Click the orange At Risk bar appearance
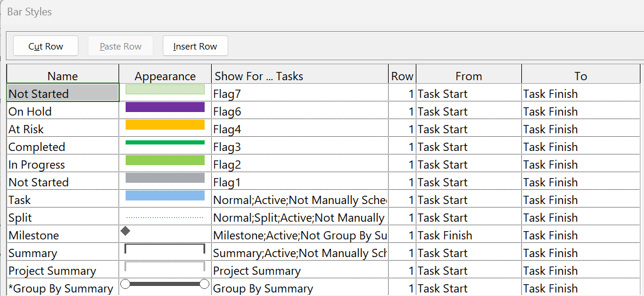 click(x=165, y=125)
